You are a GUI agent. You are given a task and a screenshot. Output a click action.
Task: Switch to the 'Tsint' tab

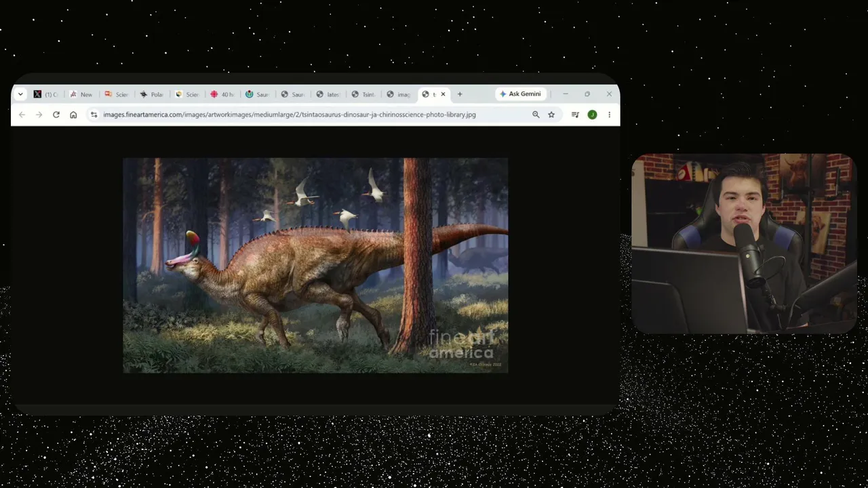363,94
